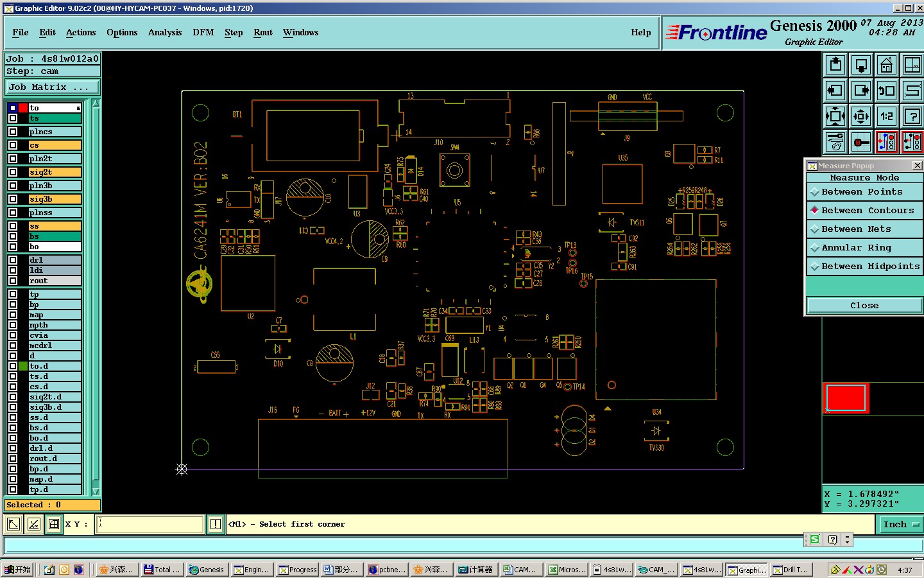The image size is (924, 578).
Task: Select Between Nets measure mode
Action: point(864,229)
